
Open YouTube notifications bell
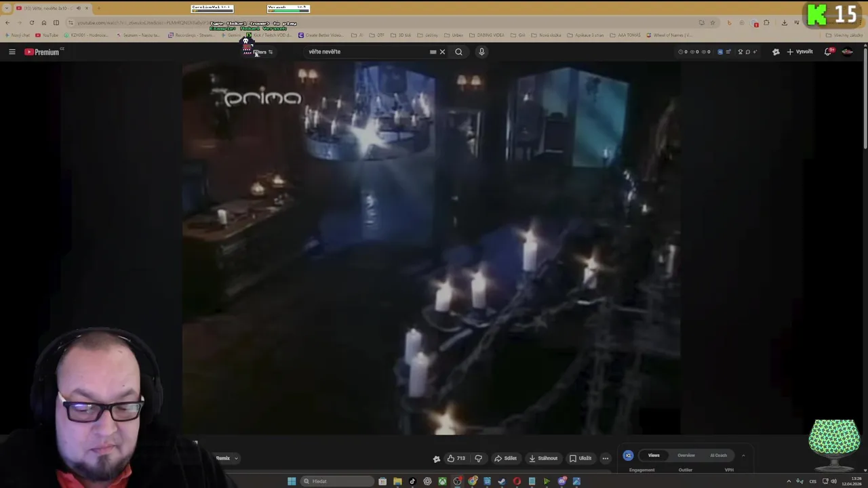[x=828, y=52]
